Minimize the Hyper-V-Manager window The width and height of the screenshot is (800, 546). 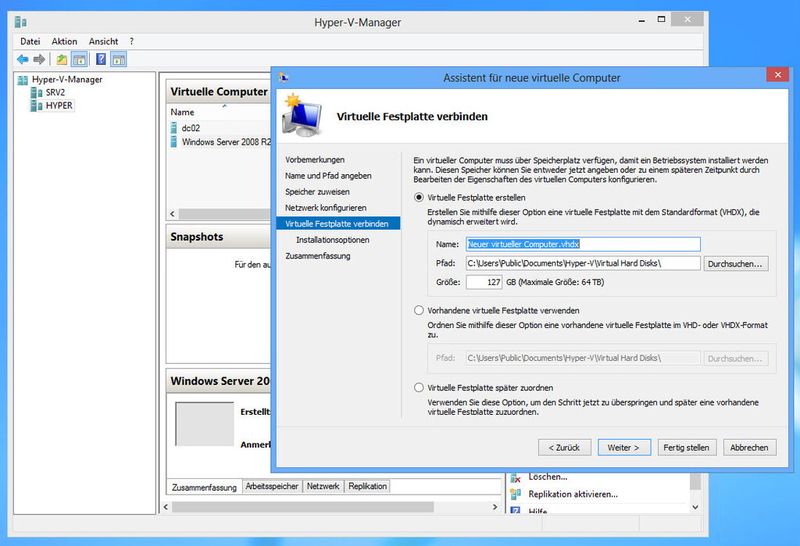[641, 20]
